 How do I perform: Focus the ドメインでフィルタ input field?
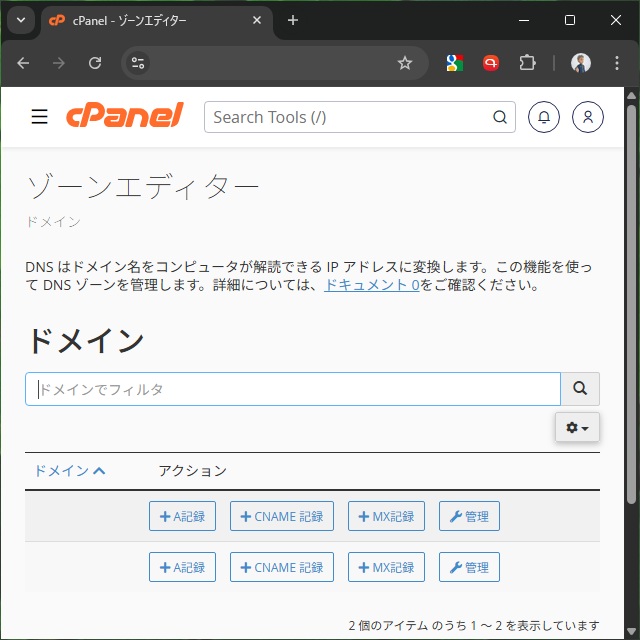pos(292,389)
